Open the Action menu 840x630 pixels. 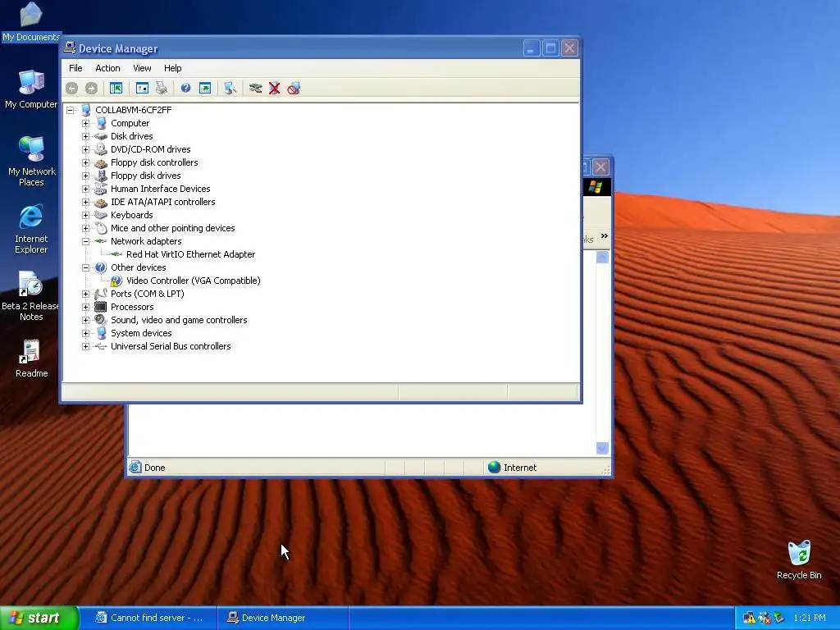107,68
